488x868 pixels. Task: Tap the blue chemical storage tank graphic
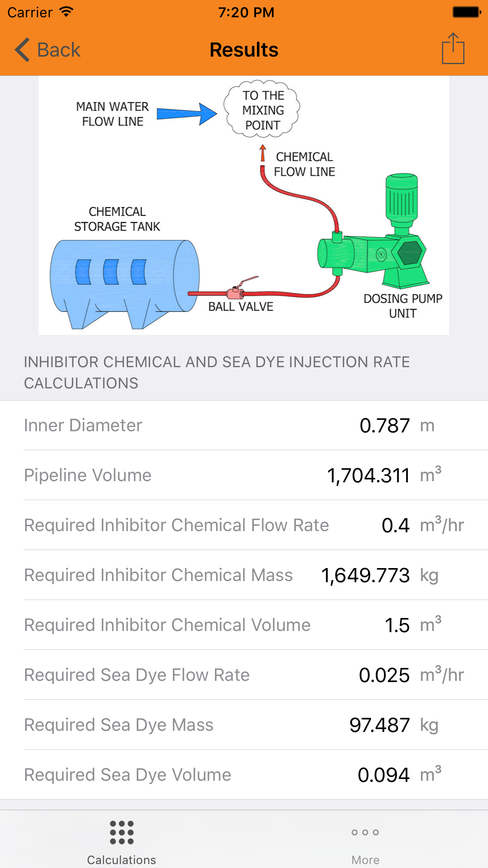[124, 277]
